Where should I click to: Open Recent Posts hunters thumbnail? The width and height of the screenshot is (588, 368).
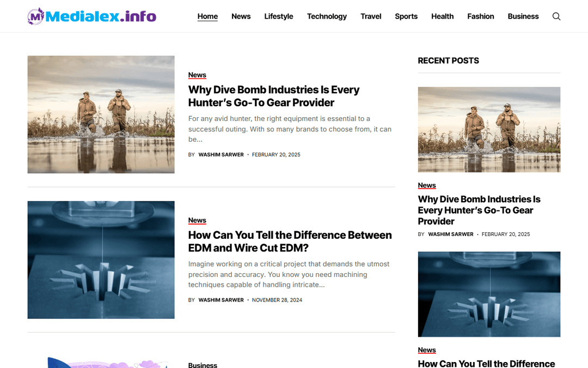coord(489,130)
